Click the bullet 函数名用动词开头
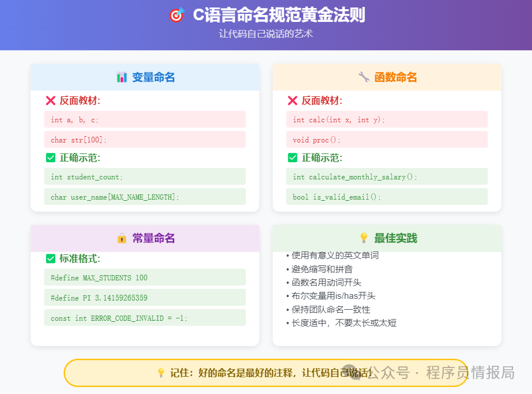 pyautogui.click(x=324, y=283)
